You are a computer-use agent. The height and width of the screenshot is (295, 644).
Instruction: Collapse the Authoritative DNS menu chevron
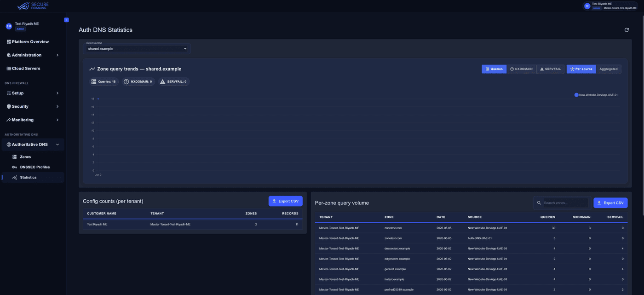(x=57, y=145)
